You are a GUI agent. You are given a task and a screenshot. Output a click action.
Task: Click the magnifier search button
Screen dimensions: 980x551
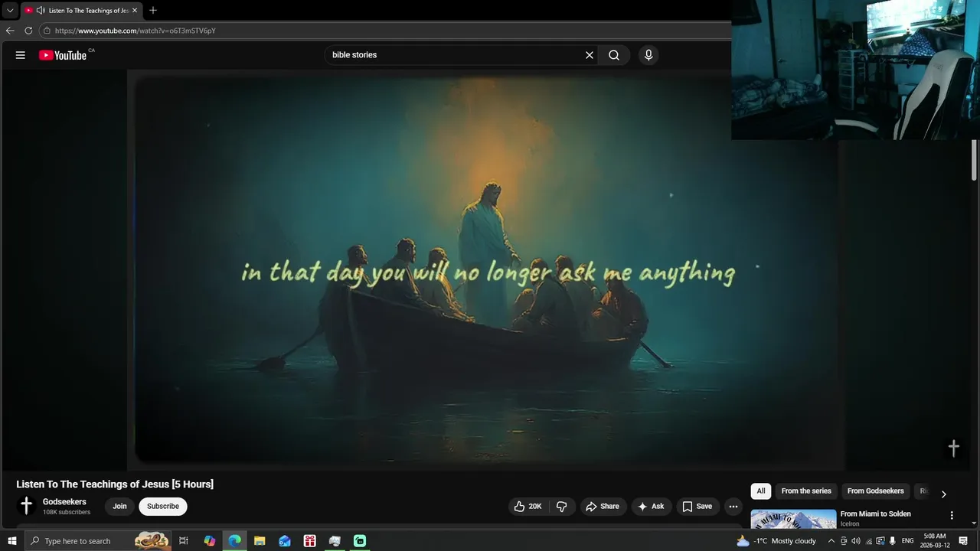614,55
